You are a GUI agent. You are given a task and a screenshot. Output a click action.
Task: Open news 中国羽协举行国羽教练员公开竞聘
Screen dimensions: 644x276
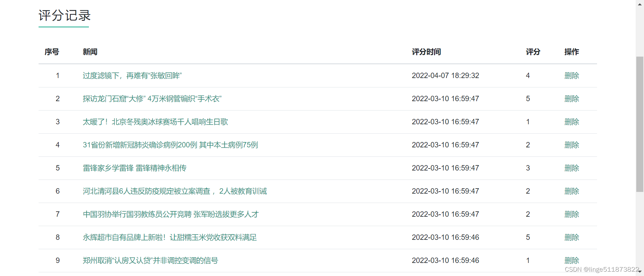pos(171,214)
